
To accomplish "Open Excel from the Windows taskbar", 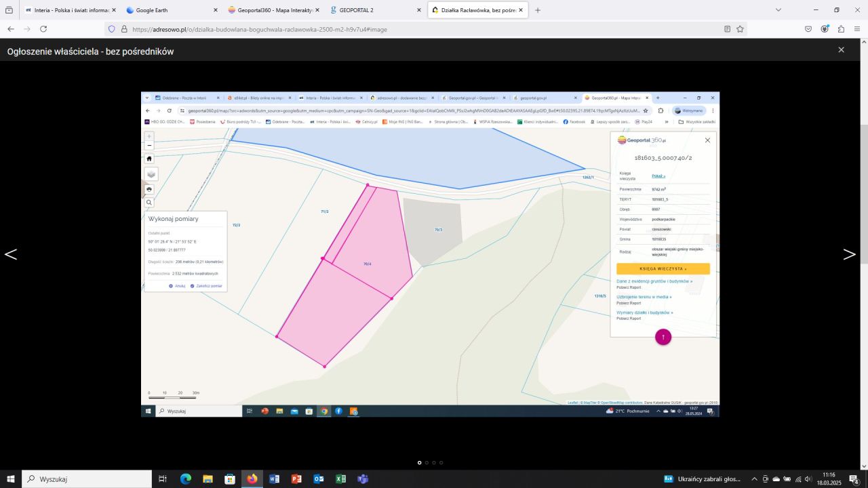I will (x=340, y=479).
